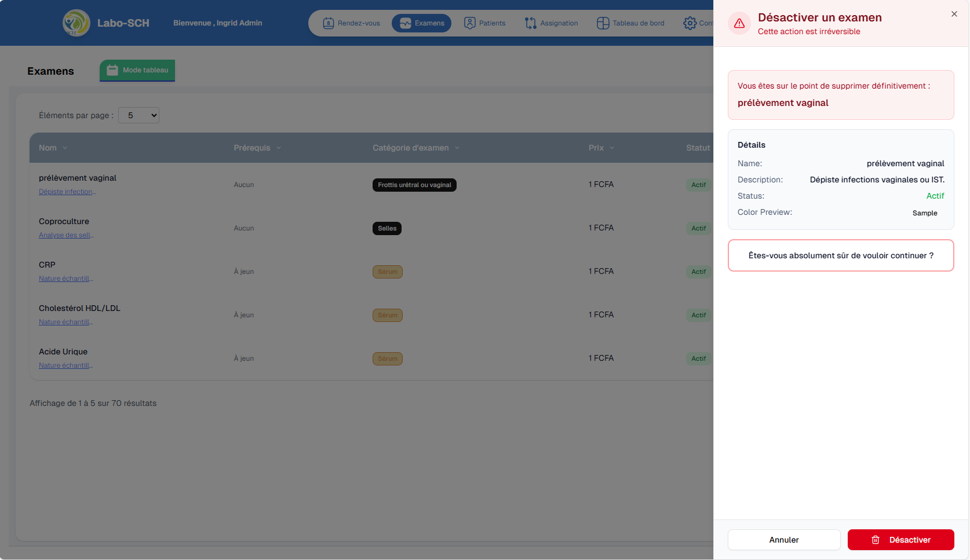Close the Désactiver un examen panel
The height and width of the screenshot is (560, 970).
coord(954,14)
